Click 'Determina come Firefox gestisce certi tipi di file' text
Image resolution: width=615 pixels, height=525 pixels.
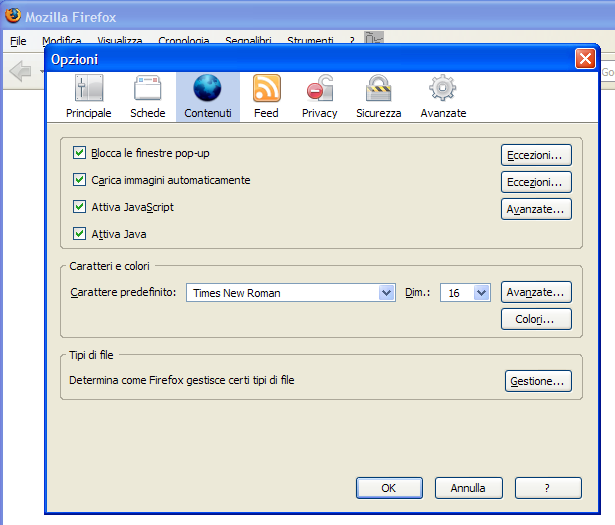pos(182,380)
